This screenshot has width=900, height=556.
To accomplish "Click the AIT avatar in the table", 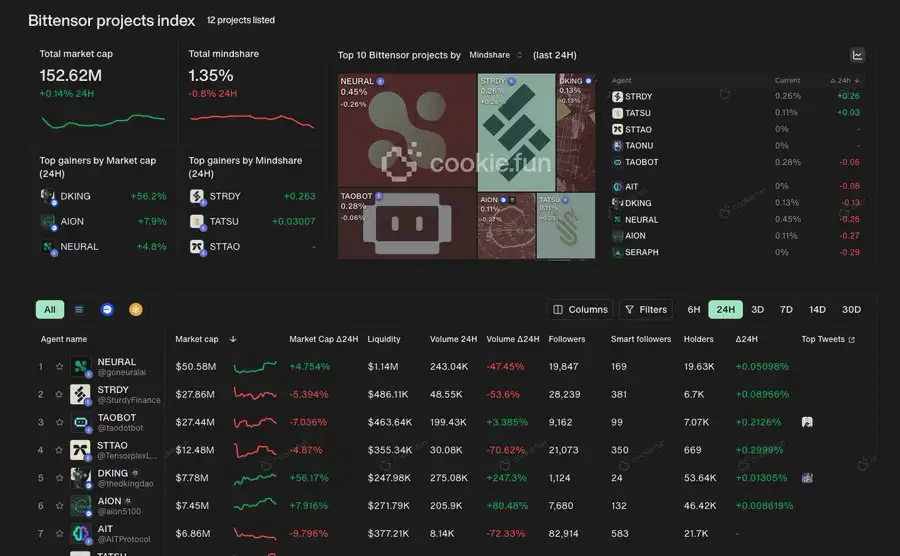I will [80, 533].
